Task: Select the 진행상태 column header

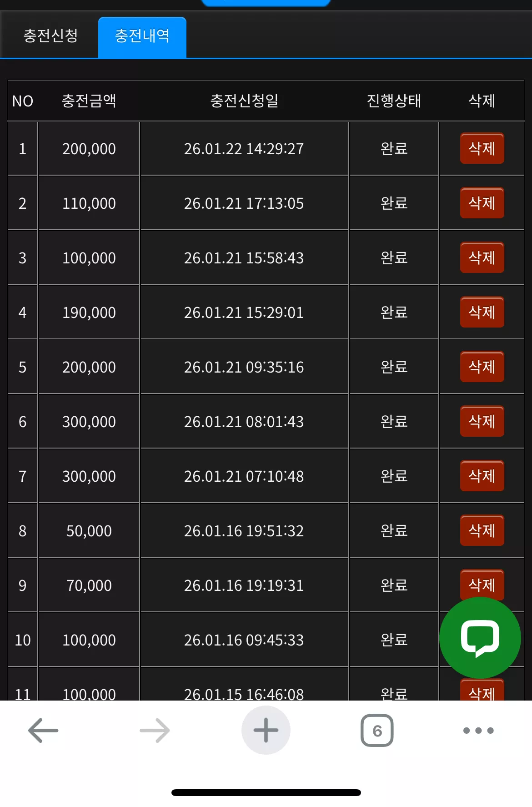Action: [394, 101]
